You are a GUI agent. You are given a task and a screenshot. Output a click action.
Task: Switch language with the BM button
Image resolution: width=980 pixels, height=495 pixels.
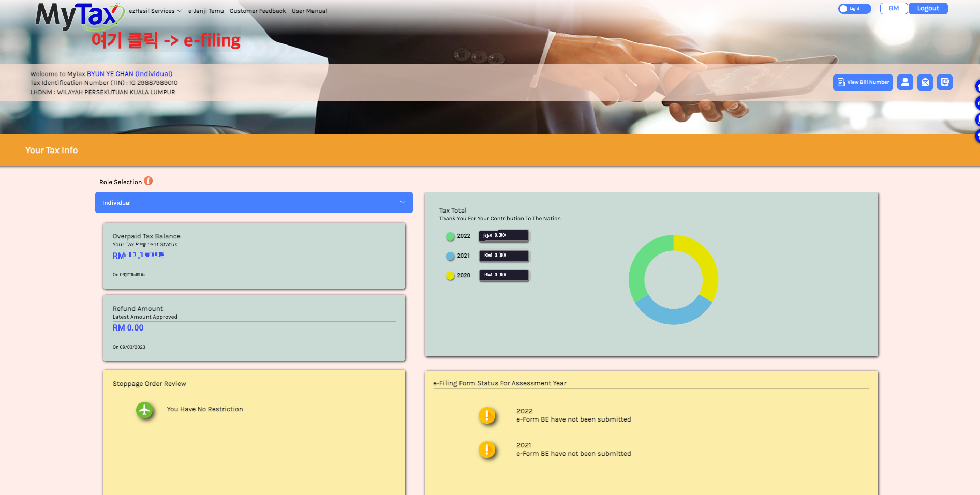(894, 9)
